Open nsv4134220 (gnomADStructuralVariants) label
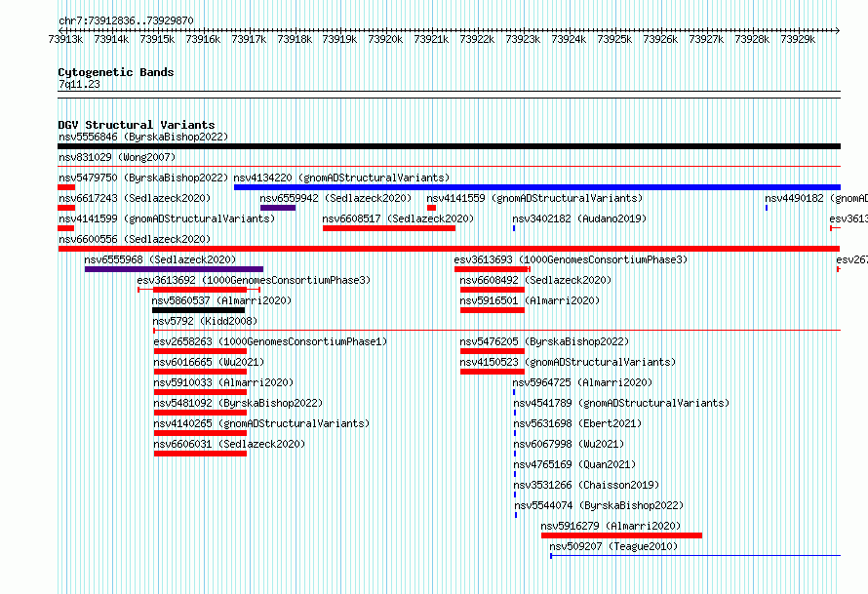Image resolution: width=868 pixels, height=594 pixels. [x=341, y=178]
